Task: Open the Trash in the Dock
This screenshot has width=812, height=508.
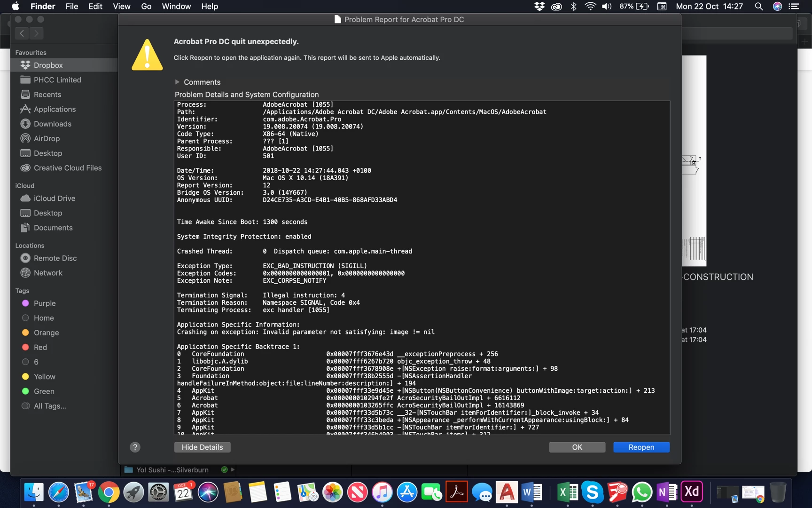Action: (778, 492)
